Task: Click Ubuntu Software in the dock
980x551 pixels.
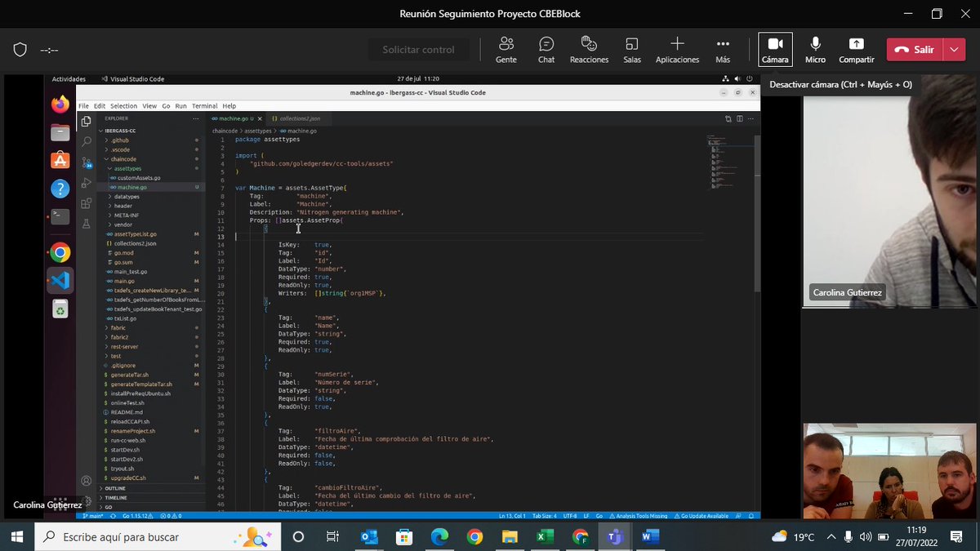Action: 60,161
